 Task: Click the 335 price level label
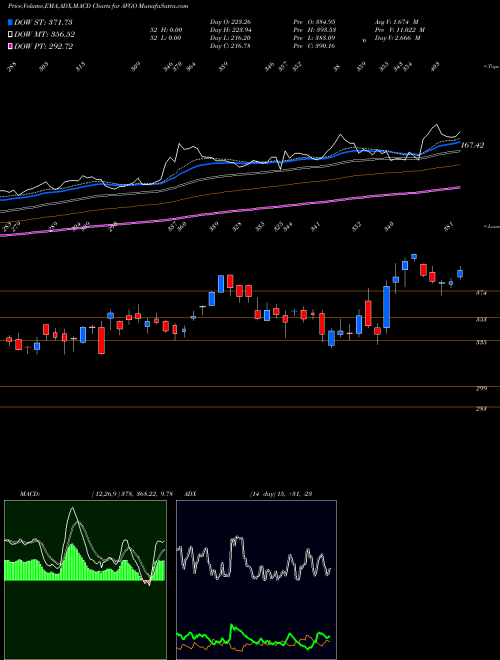pyautogui.click(x=481, y=343)
